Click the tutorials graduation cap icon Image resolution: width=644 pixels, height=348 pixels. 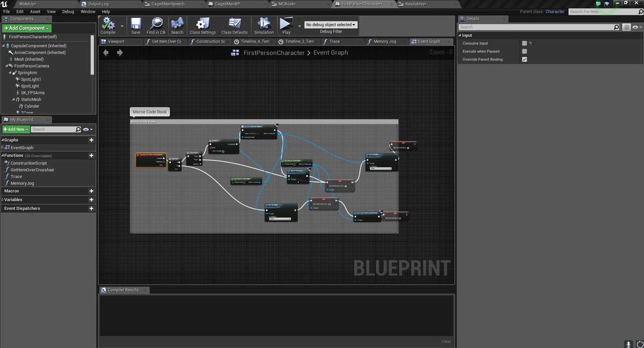point(607,4)
